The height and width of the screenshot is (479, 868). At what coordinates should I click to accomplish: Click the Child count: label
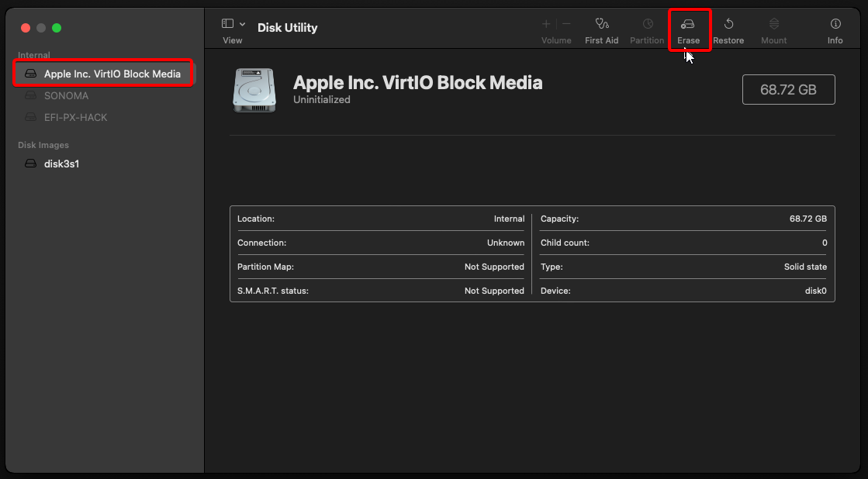coord(565,243)
